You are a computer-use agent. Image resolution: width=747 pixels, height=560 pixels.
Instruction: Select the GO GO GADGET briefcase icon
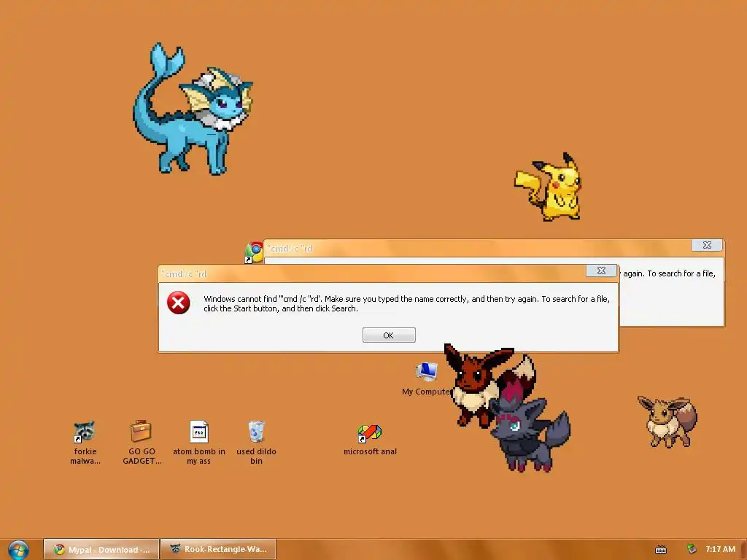click(x=142, y=443)
